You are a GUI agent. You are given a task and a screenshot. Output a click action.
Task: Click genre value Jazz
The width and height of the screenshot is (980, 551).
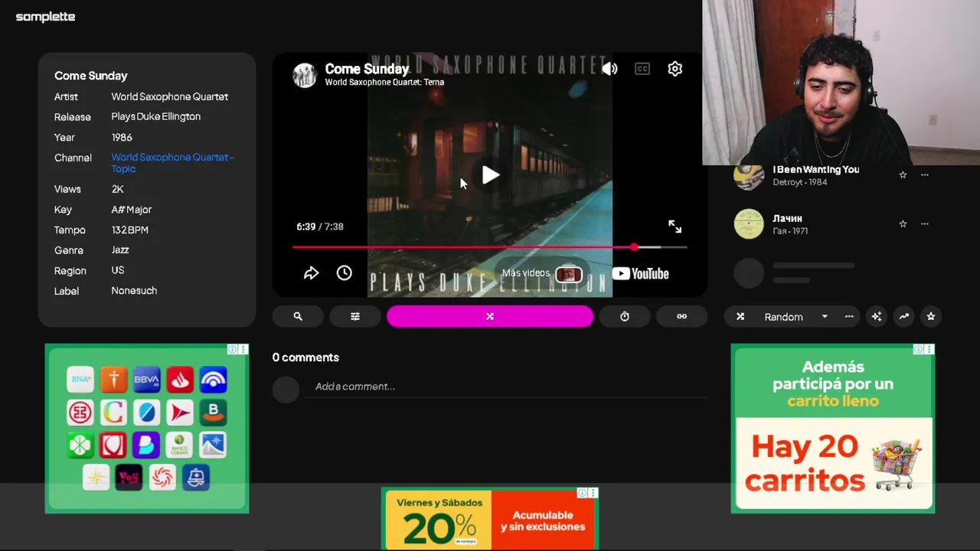pyautogui.click(x=120, y=249)
